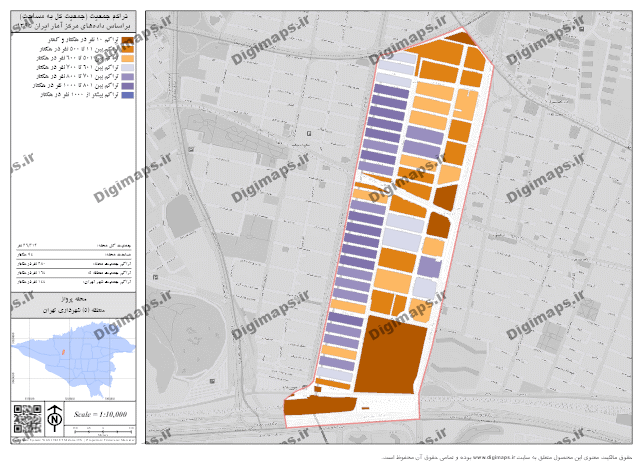This screenshot has width=643, height=461.
Task: Click the light purple legend swatch for 701 to 800
Action: [x=128, y=77]
